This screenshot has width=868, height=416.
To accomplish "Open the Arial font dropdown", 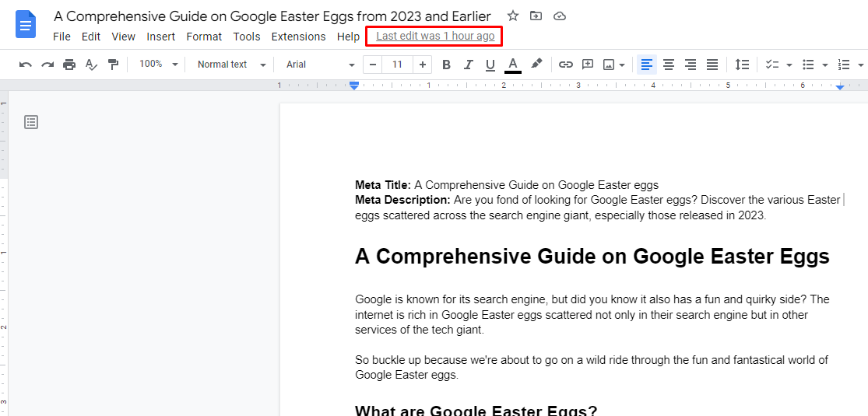I will point(320,65).
